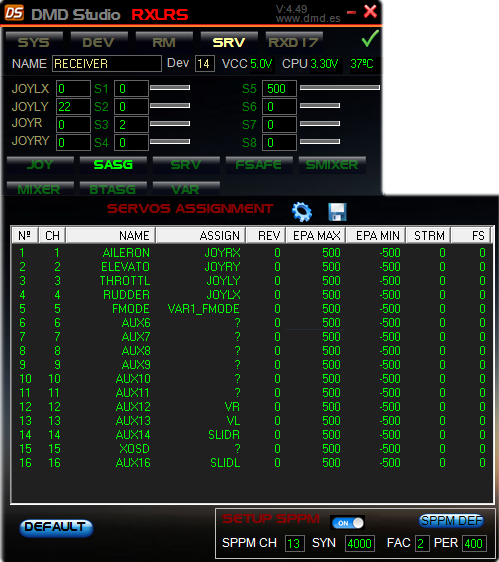Click the DS logo icon
The height and width of the screenshot is (562, 499).
pyautogui.click(x=14, y=13)
